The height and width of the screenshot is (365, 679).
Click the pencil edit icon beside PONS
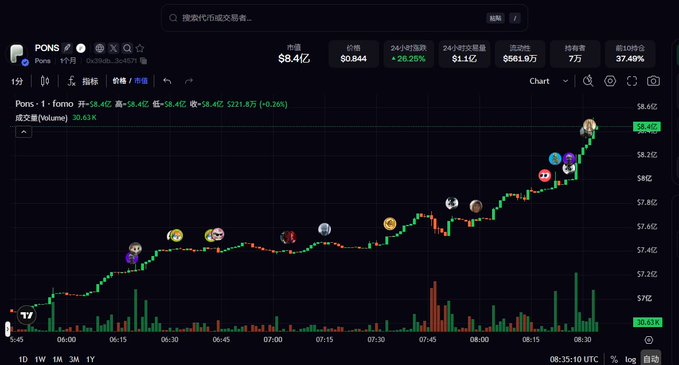click(67, 48)
